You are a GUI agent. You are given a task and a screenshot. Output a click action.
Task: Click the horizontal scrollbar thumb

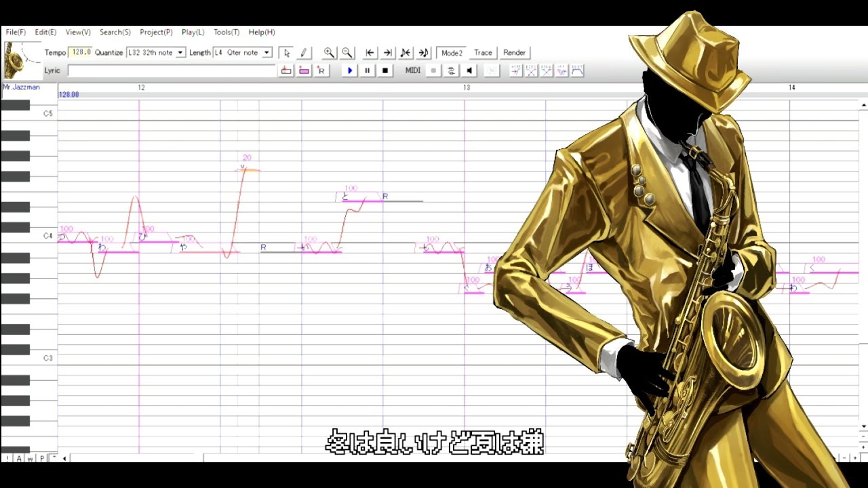pos(137,459)
